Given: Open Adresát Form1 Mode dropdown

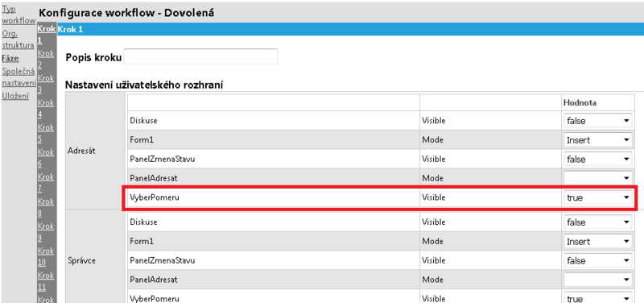Looking at the screenshot, I should pyautogui.click(x=597, y=139).
